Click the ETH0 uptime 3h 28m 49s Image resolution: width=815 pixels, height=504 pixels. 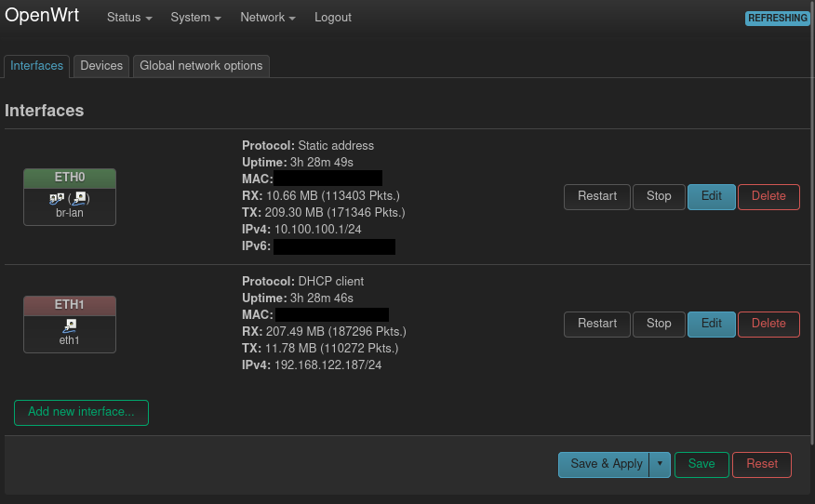tap(322, 163)
